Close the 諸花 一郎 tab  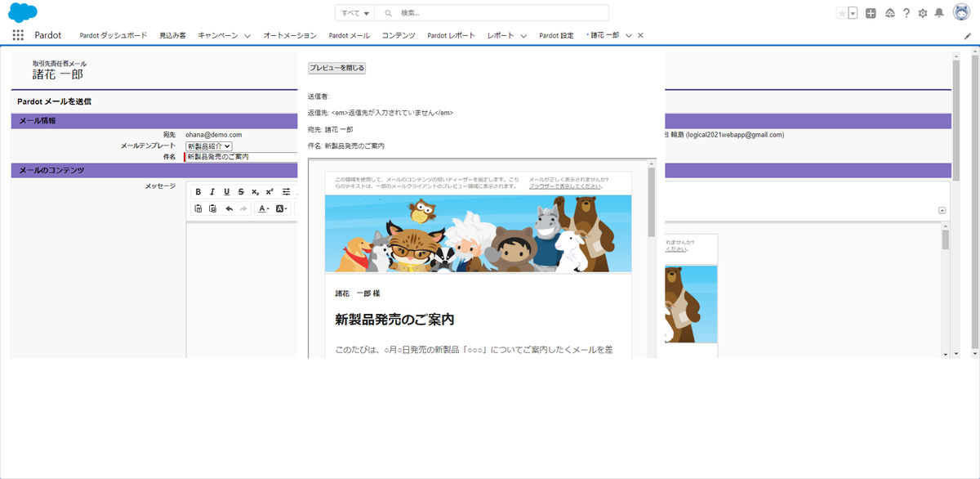click(x=640, y=35)
